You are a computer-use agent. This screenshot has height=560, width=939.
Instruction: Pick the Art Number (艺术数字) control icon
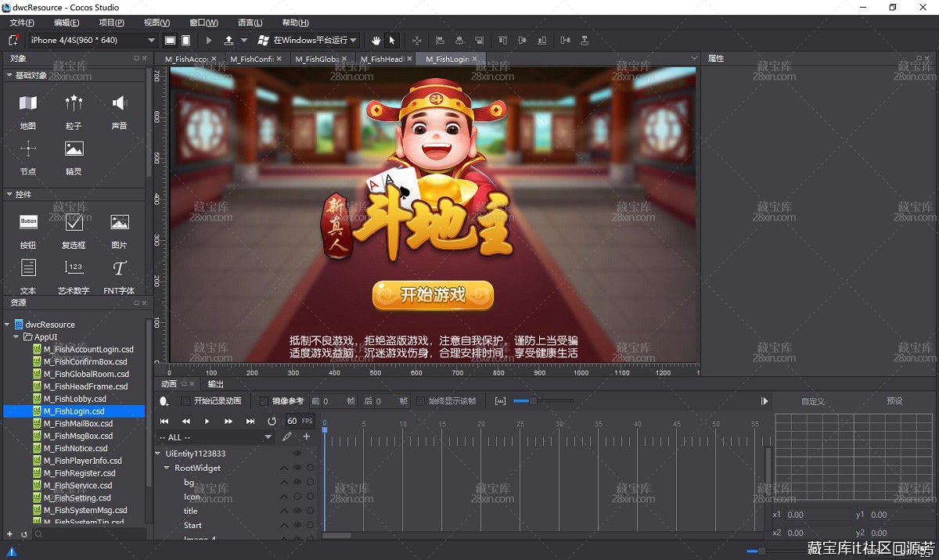pos(74,267)
